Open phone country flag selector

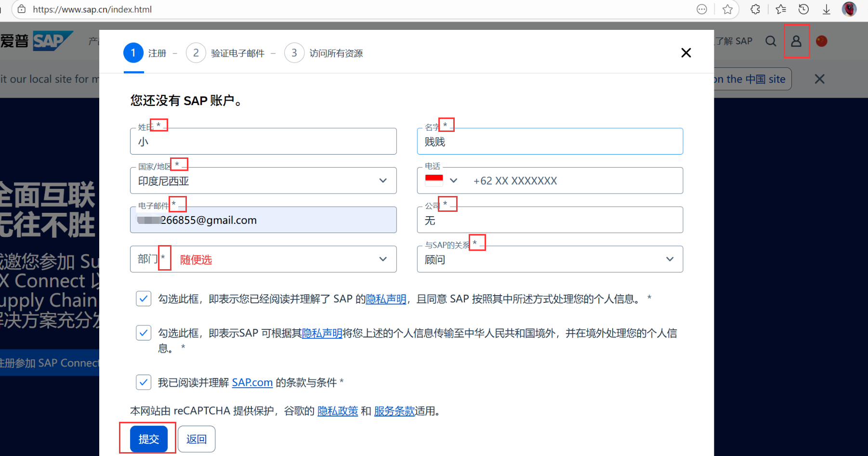(x=441, y=181)
